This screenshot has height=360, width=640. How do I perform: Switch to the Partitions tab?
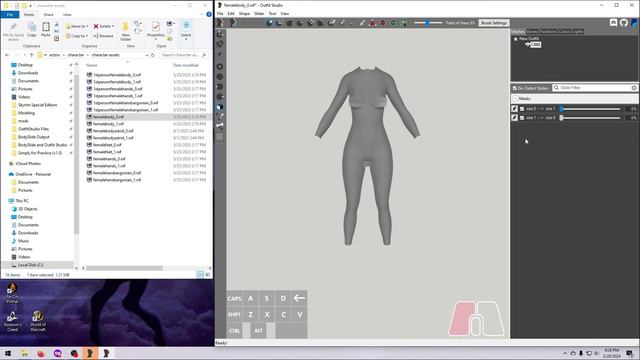click(x=548, y=31)
